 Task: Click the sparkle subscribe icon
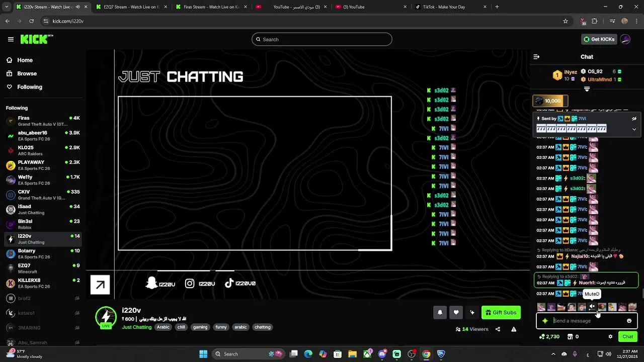(472, 312)
